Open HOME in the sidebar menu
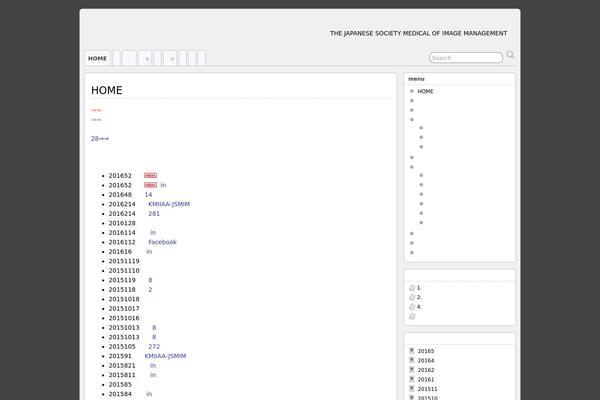Viewport: 600px width, 400px height. 426,91
